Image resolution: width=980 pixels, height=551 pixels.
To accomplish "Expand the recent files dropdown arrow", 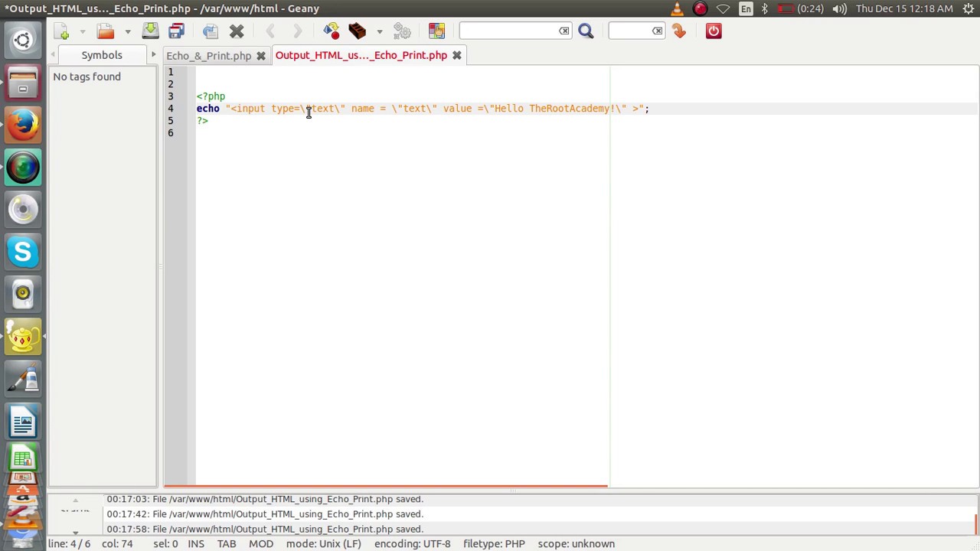I will point(127,31).
